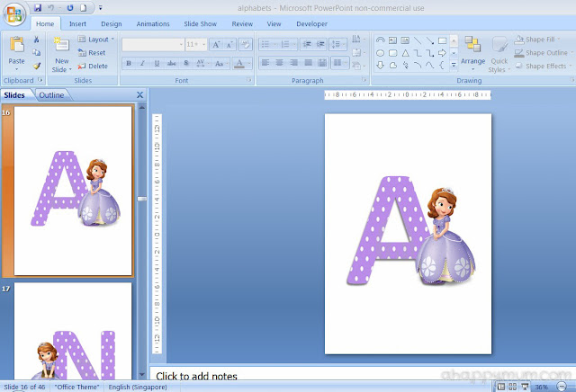Toggle Italic text formatting

(142, 64)
